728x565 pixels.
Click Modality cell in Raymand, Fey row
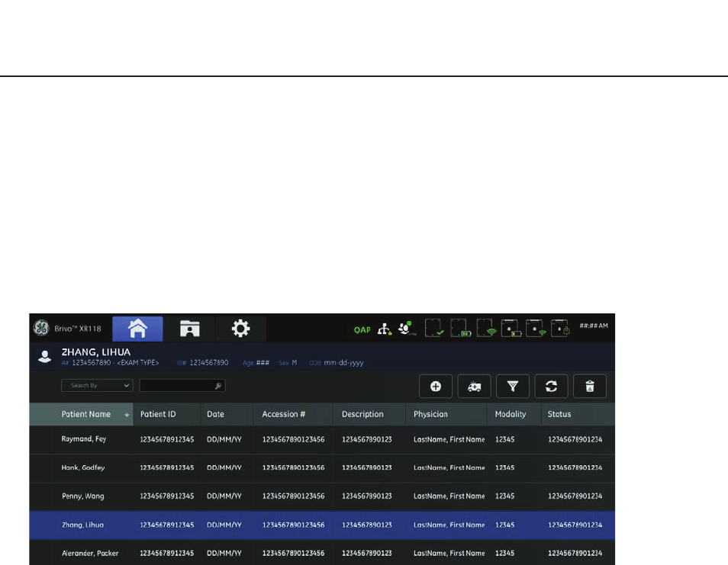(504, 439)
